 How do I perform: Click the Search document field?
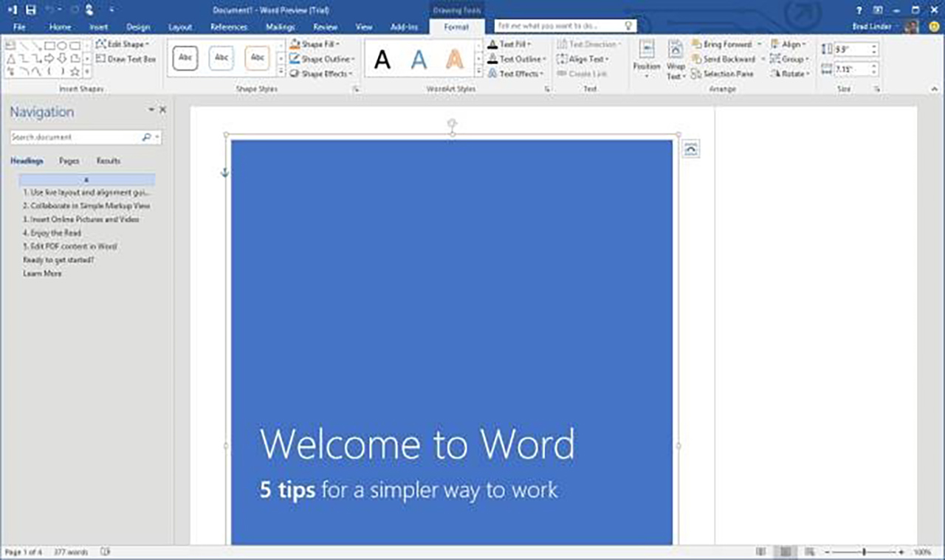coord(74,137)
